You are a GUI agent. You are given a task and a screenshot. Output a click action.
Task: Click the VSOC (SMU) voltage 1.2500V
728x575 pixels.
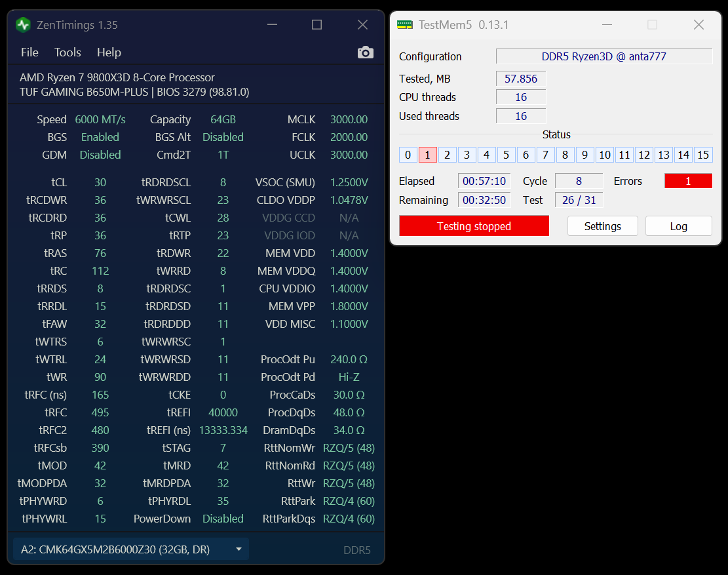coord(349,182)
